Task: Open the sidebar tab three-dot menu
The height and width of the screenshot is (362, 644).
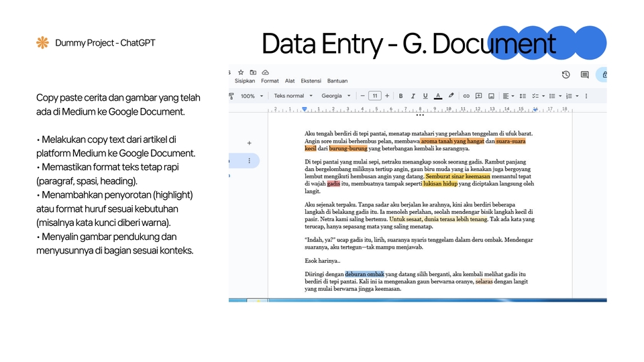Action: click(250, 160)
